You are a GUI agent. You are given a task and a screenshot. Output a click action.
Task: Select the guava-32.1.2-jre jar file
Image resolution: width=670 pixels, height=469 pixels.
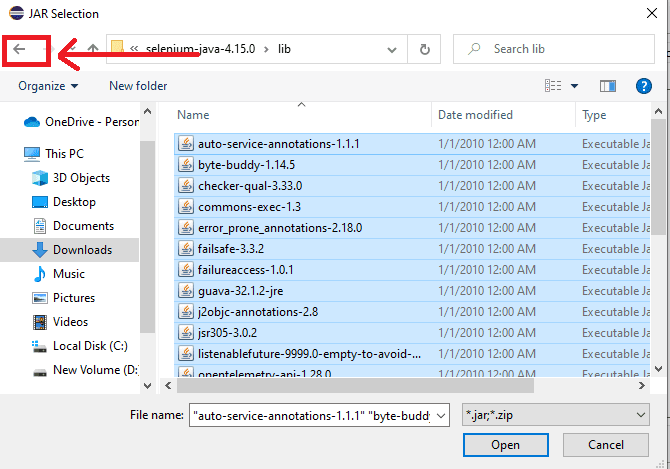pos(243,290)
